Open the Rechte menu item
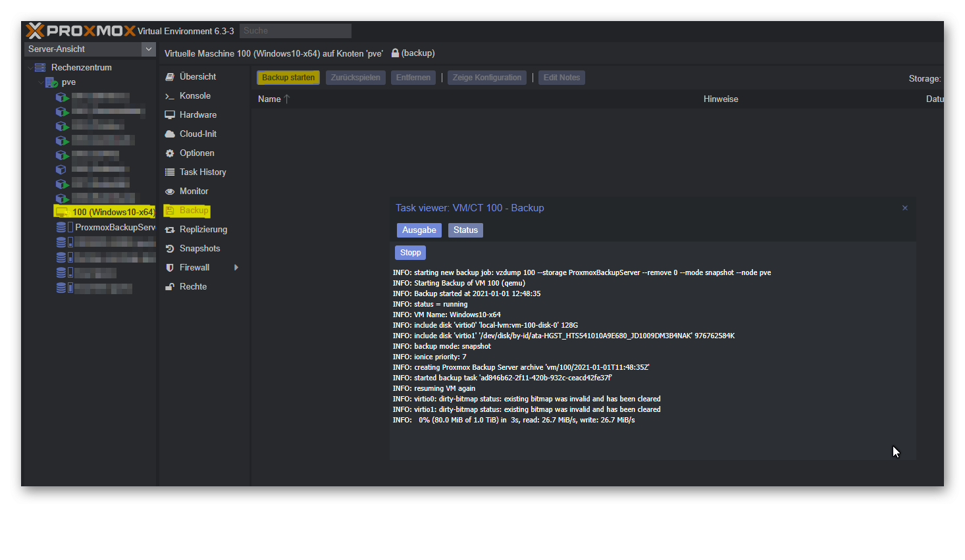Viewport: 965px width, 560px height. pyautogui.click(x=193, y=286)
